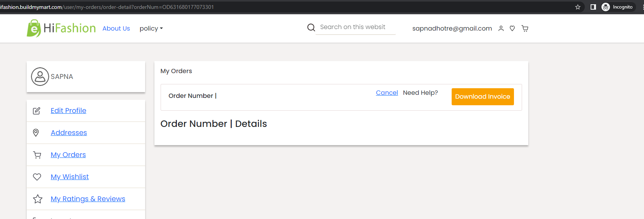The height and width of the screenshot is (219, 644).
Task: Click the pencil icon beside Edit Profile
Action: coord(36,111)
